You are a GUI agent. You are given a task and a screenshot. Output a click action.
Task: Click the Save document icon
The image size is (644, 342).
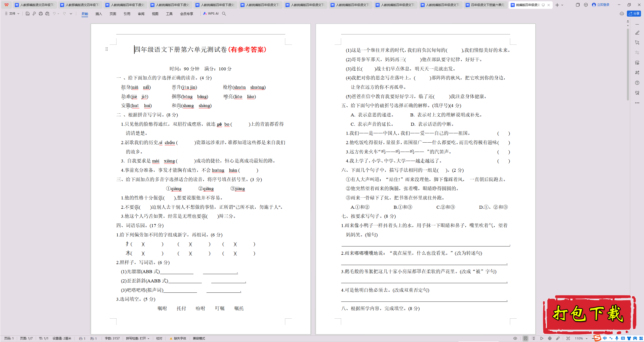(x=28, y=14)
